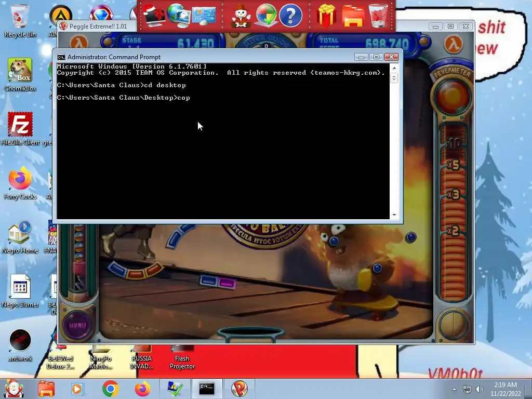Click the gift box icon in top dock
The width and height of the screenshot is (532, 399).
coord(326,16)
